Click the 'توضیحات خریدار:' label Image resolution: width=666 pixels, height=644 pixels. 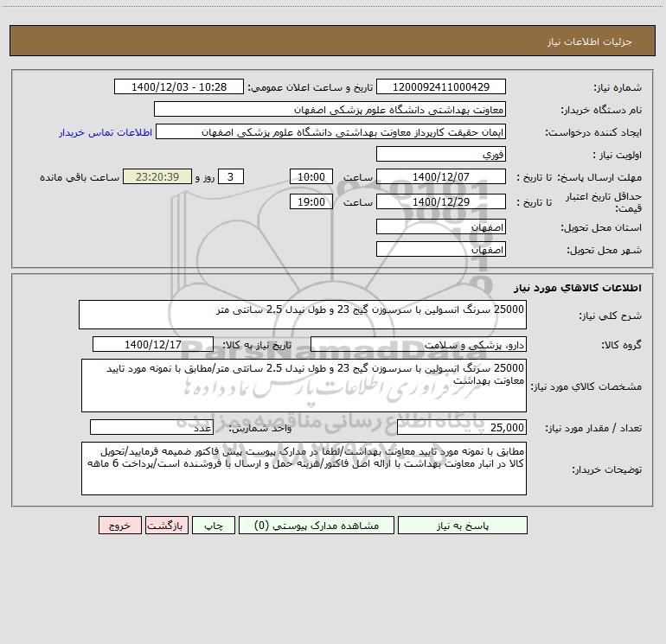607,470
